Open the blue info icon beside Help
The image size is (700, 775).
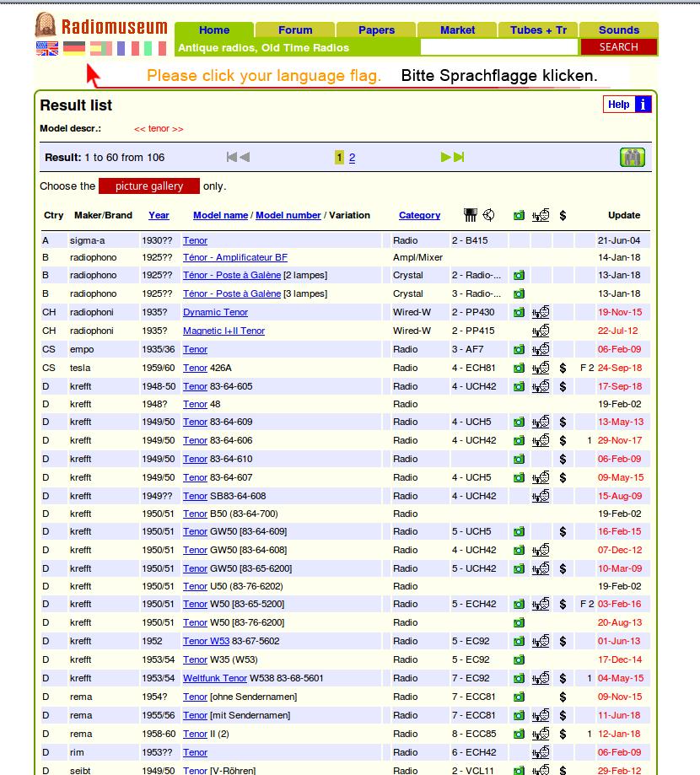coord(643,105)
